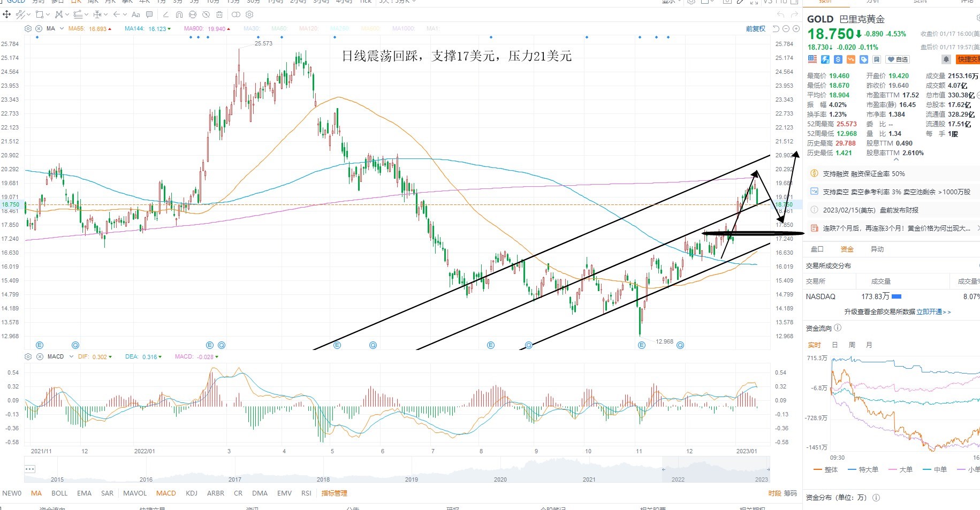Expand pattern wave tool options arrow

66,14
